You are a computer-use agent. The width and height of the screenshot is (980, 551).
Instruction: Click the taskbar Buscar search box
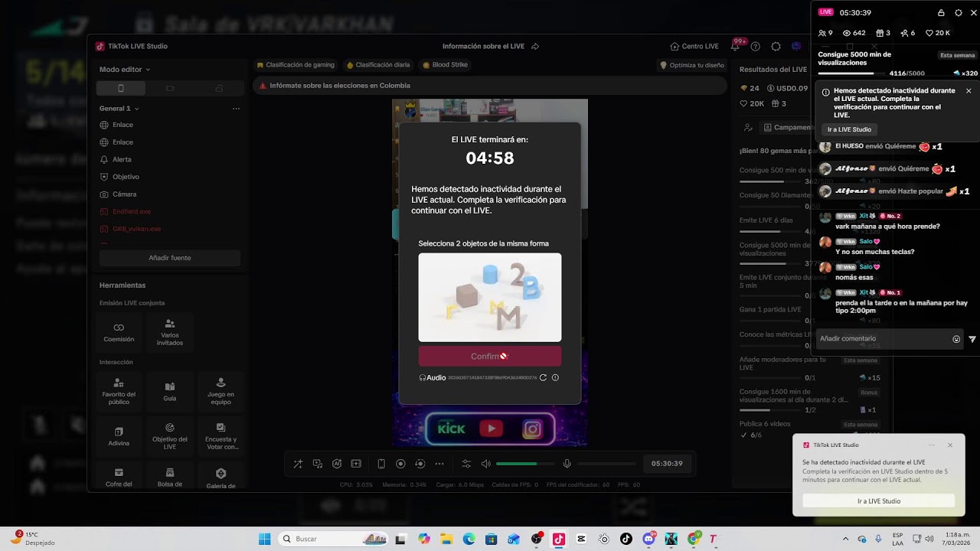pos(333,539)
